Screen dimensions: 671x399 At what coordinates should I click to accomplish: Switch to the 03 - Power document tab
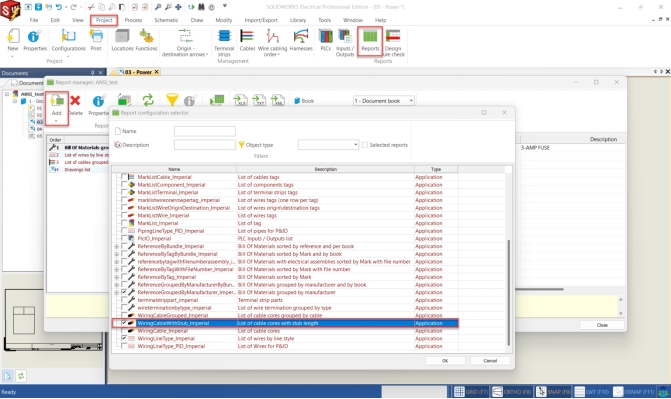point(138,72)
